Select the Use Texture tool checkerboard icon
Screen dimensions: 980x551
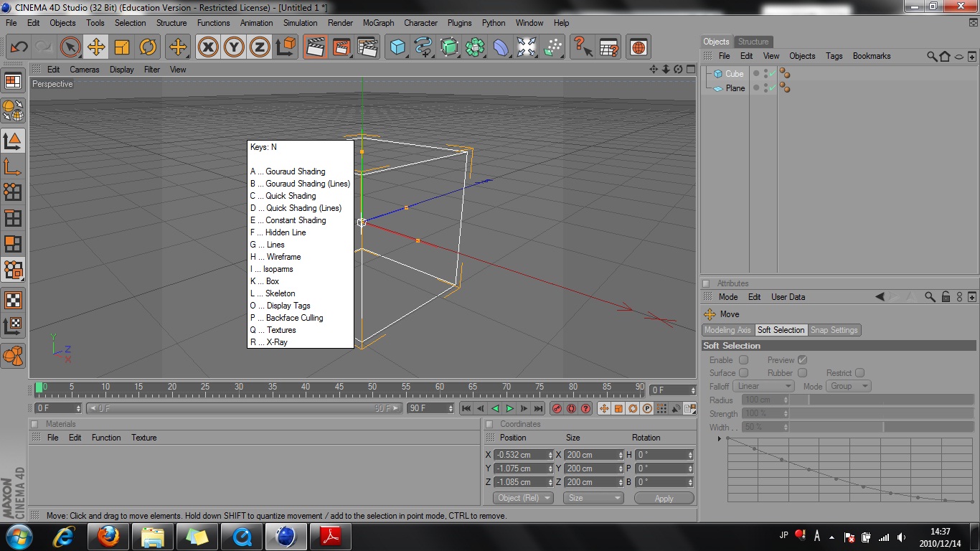point(13,300)
